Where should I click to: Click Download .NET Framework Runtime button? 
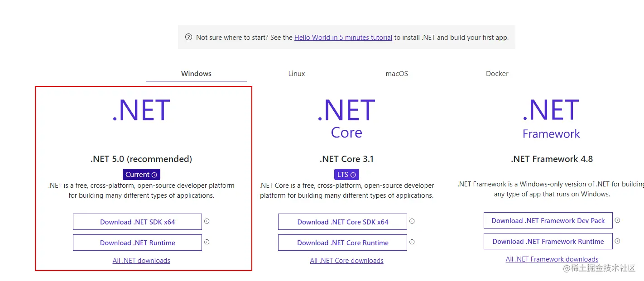click(548, 241)
